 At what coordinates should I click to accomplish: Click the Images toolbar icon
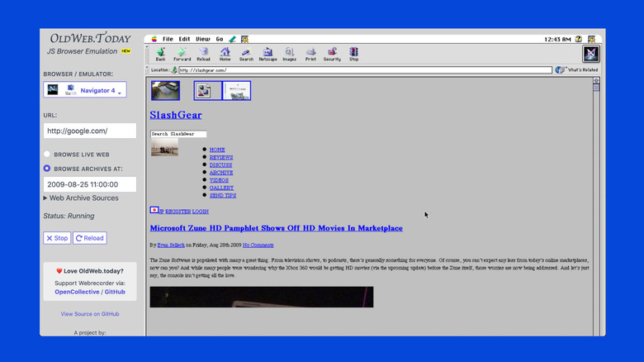289,53
